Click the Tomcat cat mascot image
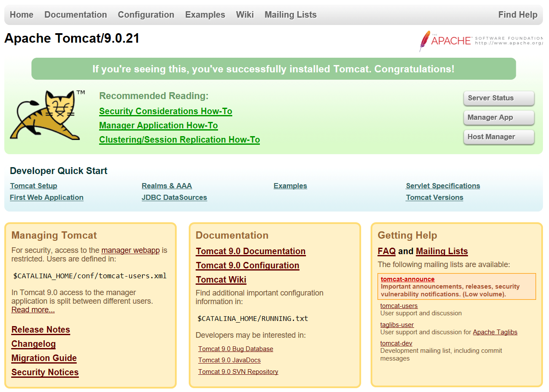The height and width of the screenshot is (392, 549). pyautogui.click(x=47, y=115)
